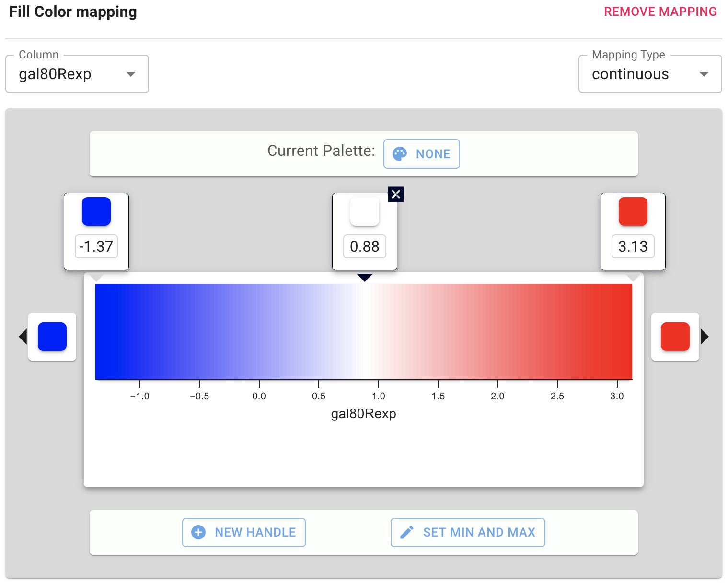Click the arrow of the Column dropdown
This screenshot has width=728, height=584.
click(130, 74)
